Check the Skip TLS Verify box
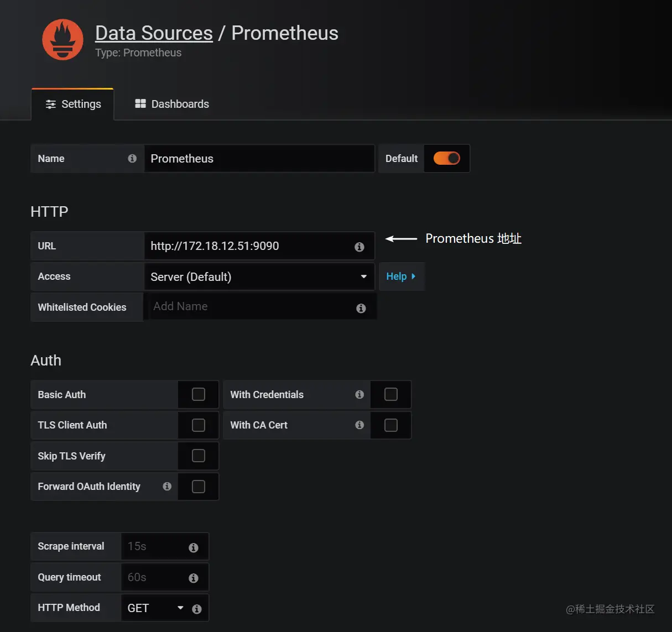The height and width of the screenshot is (632, 672). 199,456
